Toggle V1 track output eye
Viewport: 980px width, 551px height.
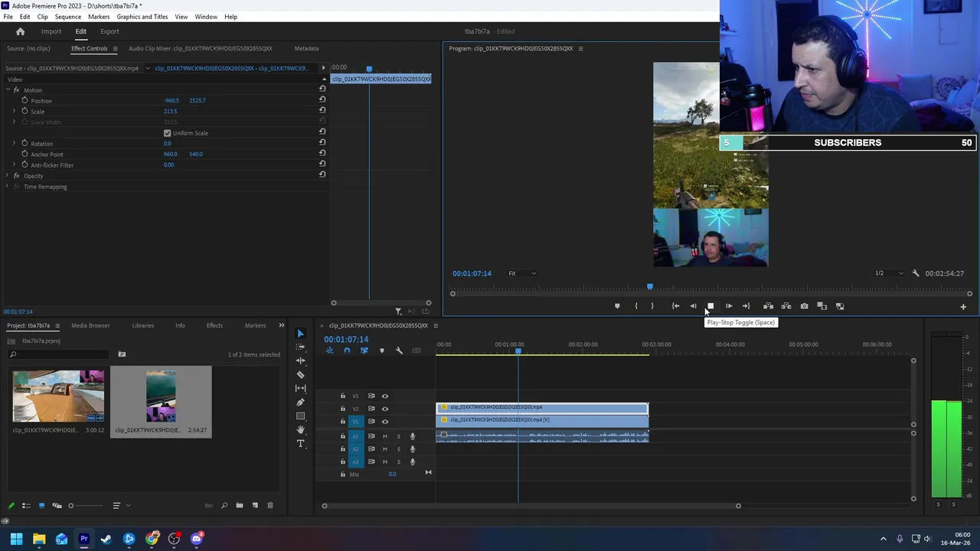point(385,422)
